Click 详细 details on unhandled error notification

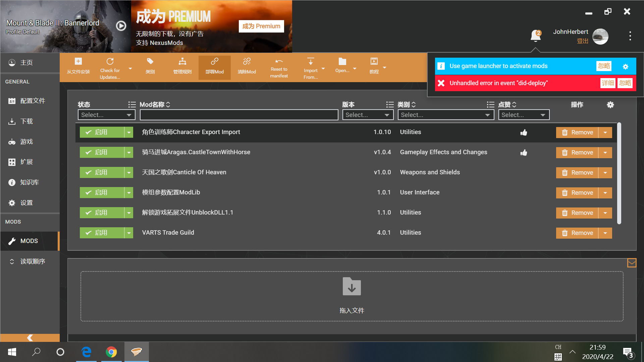pyautogui.click(x=608, y=83)
